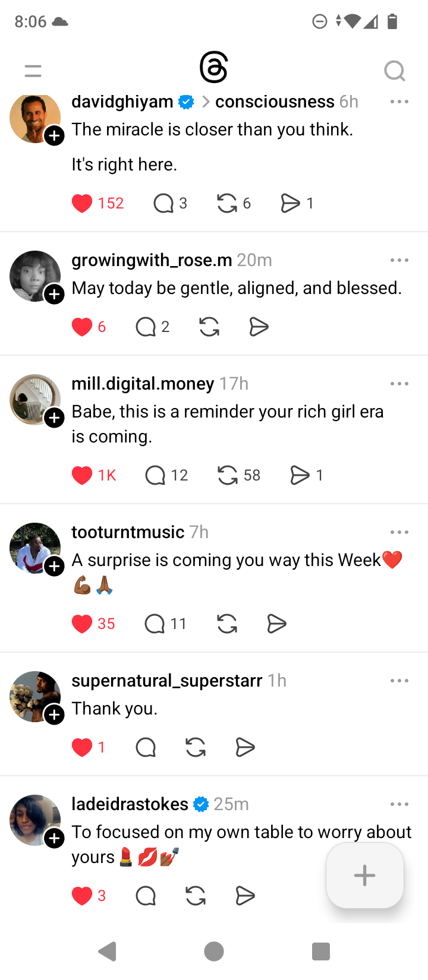Share growingwith_rose.m's post via send icon
Viewport: 428px width, 980px height.
tap(259, 327)
